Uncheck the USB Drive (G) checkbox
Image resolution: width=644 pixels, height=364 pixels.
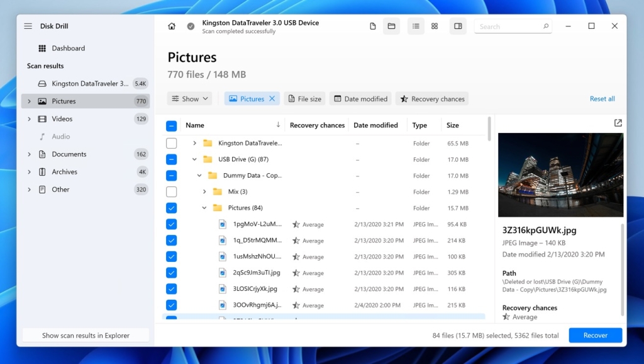coord(171,159)
